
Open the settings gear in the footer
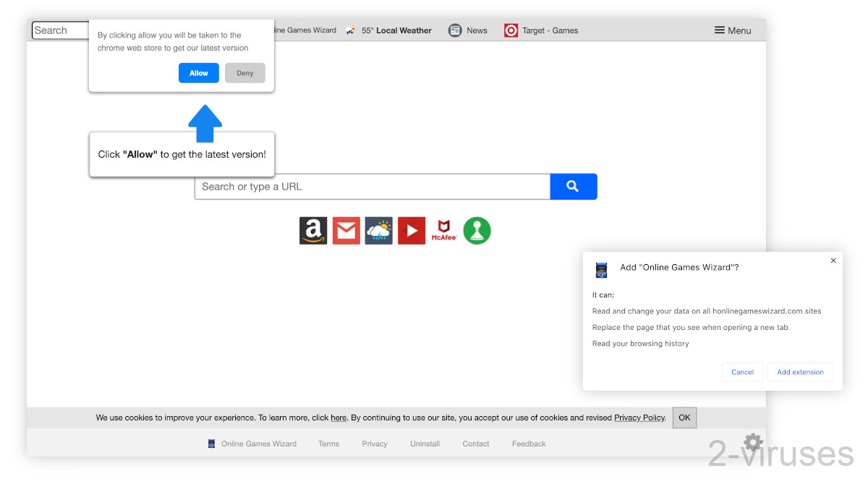click(752, 442)
